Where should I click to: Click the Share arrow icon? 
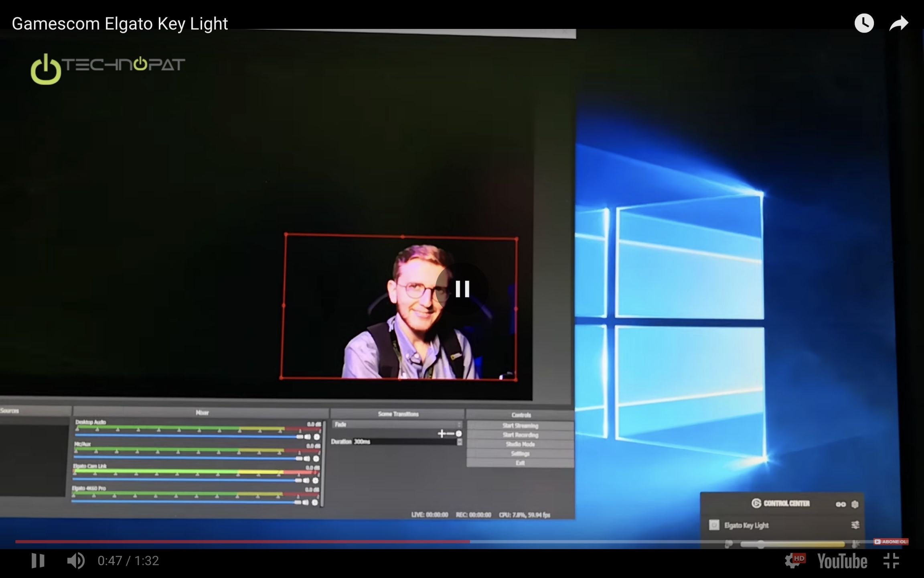[899, 23]
